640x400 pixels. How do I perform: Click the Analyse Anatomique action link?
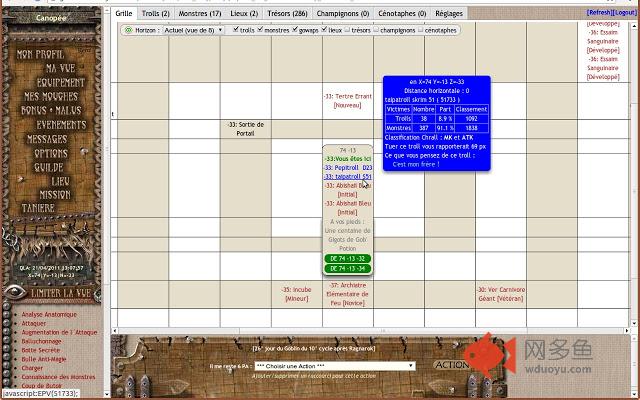coord(49,314)
